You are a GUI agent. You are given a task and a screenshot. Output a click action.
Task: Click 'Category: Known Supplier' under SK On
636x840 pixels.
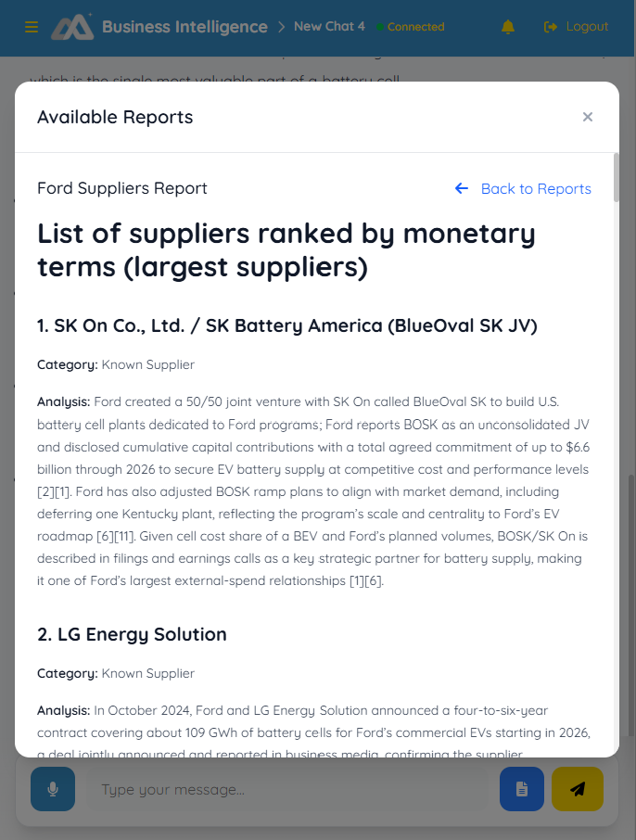(x=116, y=364)
